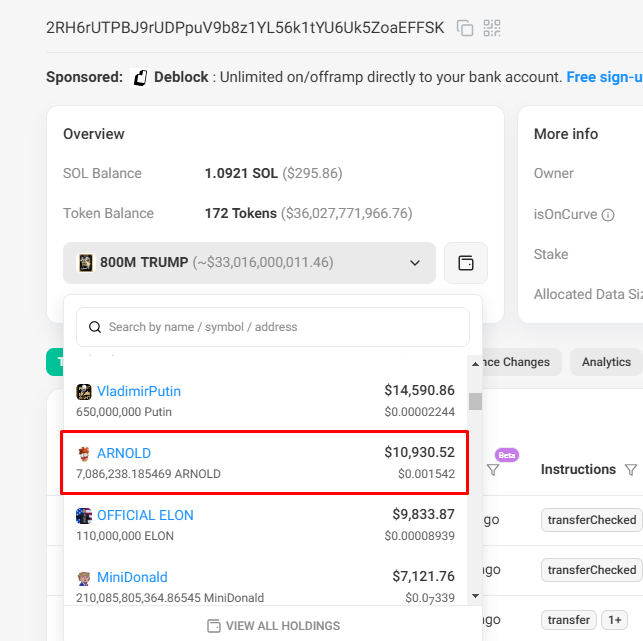Select the 110,000,000 ELON amount

point(125,536)
